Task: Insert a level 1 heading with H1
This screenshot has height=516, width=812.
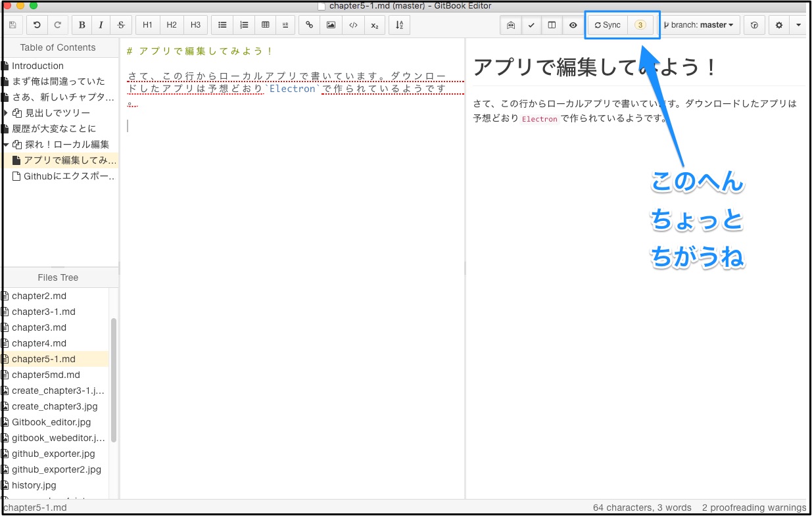Action: [148, 25]
